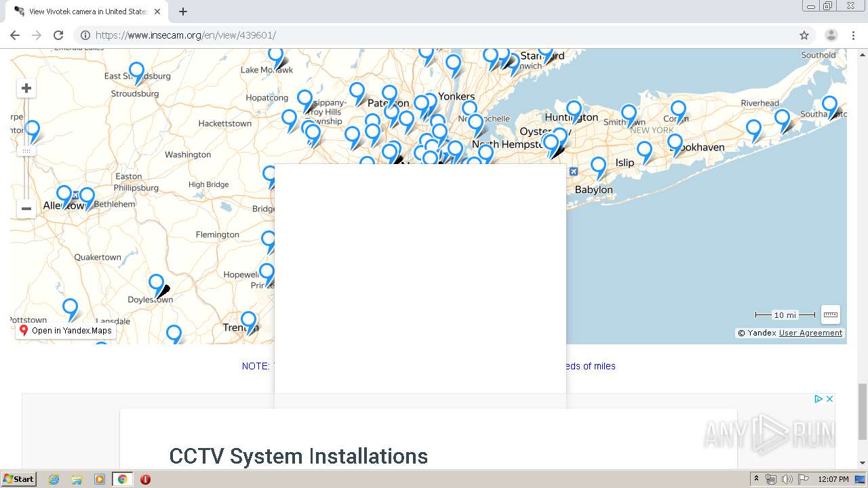Close the View Vivotek camera tab
This screenshot has width=868, height=488.
click(157, 12)
